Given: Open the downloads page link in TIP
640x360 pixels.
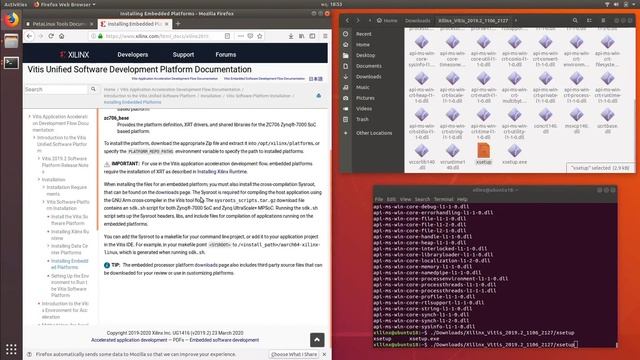Looking at the screenshot, I should 206,265.
